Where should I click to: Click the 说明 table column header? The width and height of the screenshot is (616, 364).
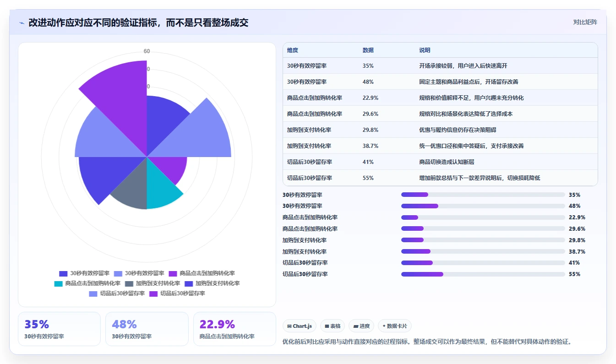(425, 50)
